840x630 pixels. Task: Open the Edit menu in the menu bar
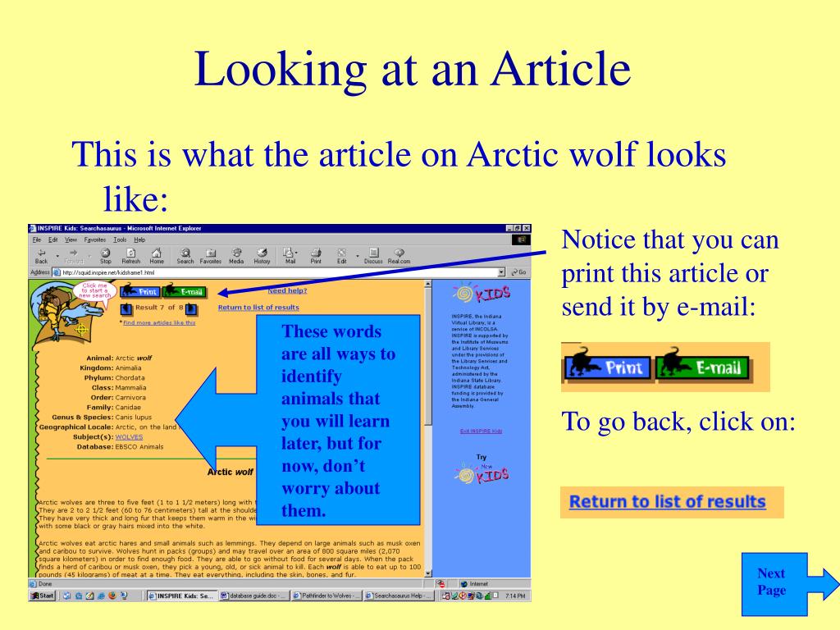coord(53,240)
